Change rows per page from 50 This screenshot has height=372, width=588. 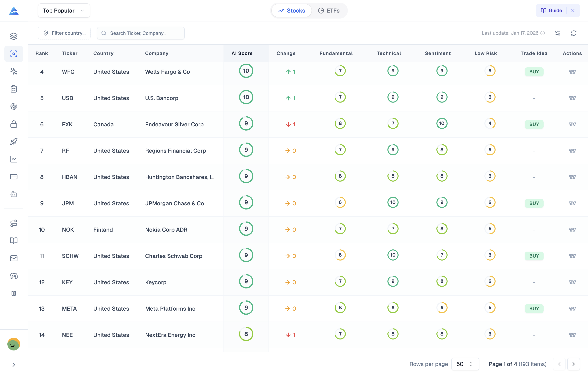click(x=465, y=364)
